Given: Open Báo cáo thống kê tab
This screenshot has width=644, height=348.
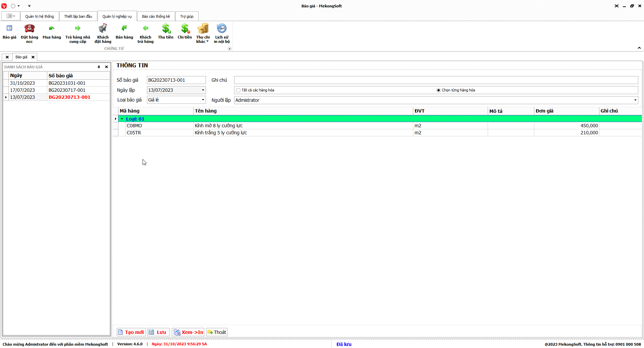Looking at the screenshot, I should pos(156,16).
